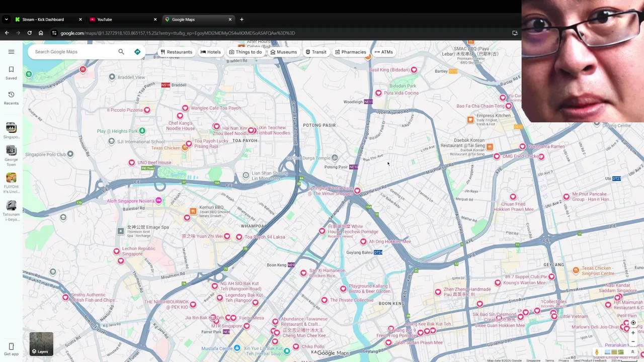
Task: Open the Privacy link
Action: tap(563, 360)
